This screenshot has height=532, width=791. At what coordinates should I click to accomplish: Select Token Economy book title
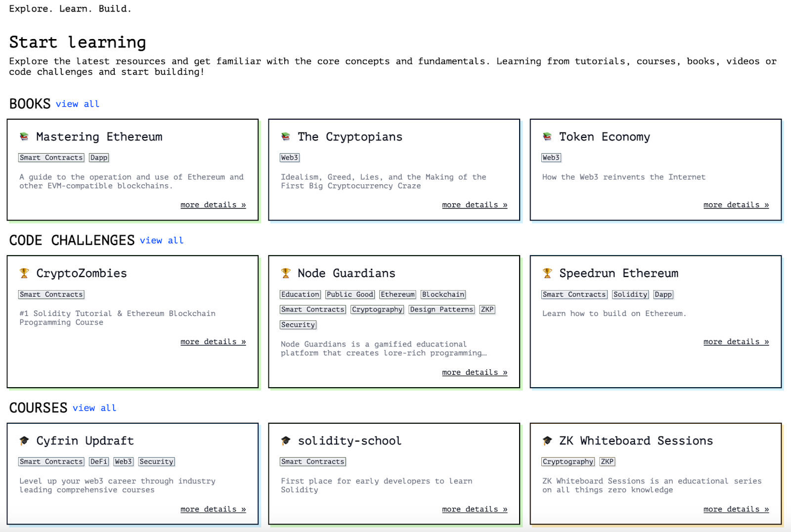[x=605, y=137]
